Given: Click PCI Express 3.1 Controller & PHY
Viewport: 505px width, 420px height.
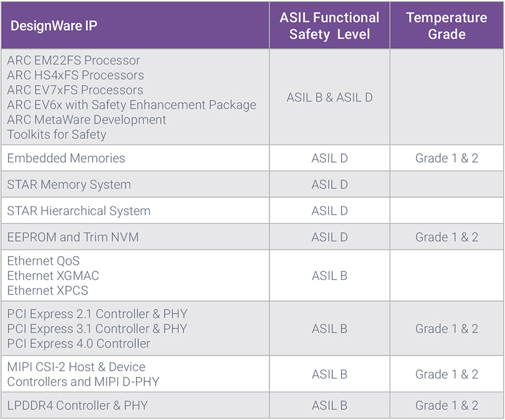Looking at the screenshot, I should 97,329.
